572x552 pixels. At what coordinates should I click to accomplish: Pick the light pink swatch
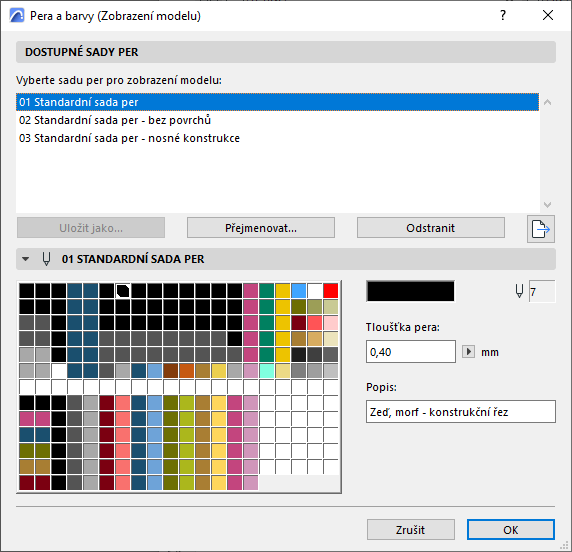(331, 323)
